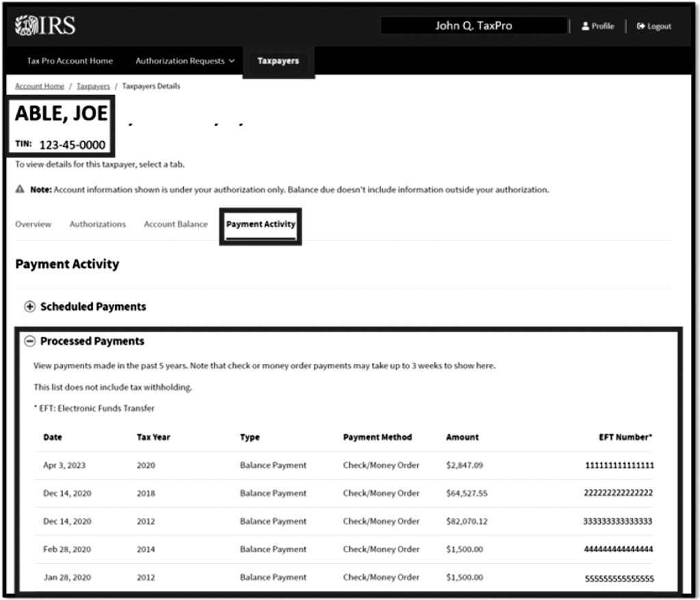
Task: Collapse Processed Payments with the minus icon
Action: pyautogui.click(x=30, y=341)
